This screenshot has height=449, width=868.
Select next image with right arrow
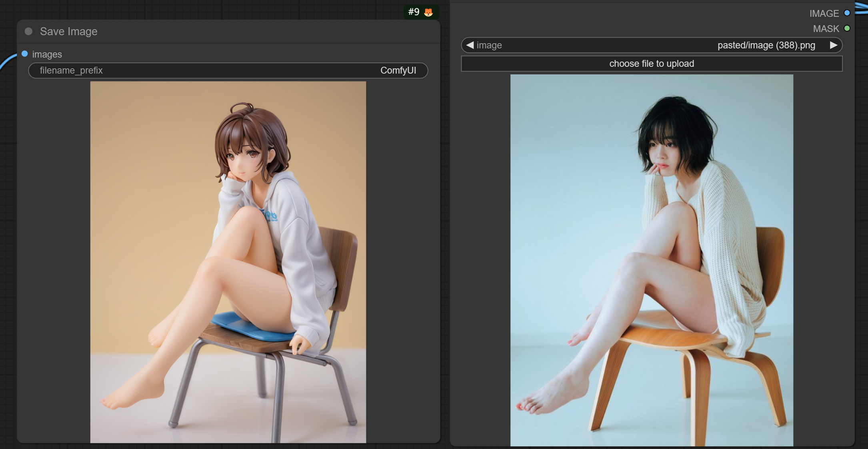(834, 45)
